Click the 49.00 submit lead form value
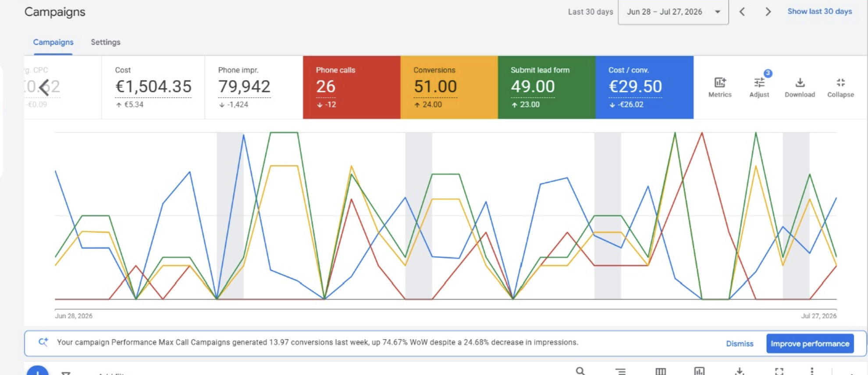The width and height of the screenshot is (868, 375). (x=533, y=86)
